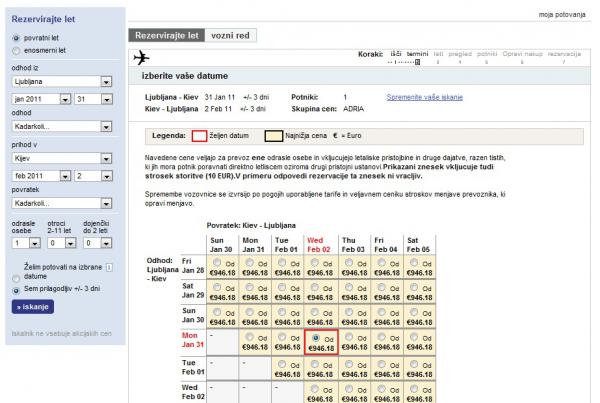Open the Ljubljana departure city dropdown

pyautogui.click(x=107, y=81)
